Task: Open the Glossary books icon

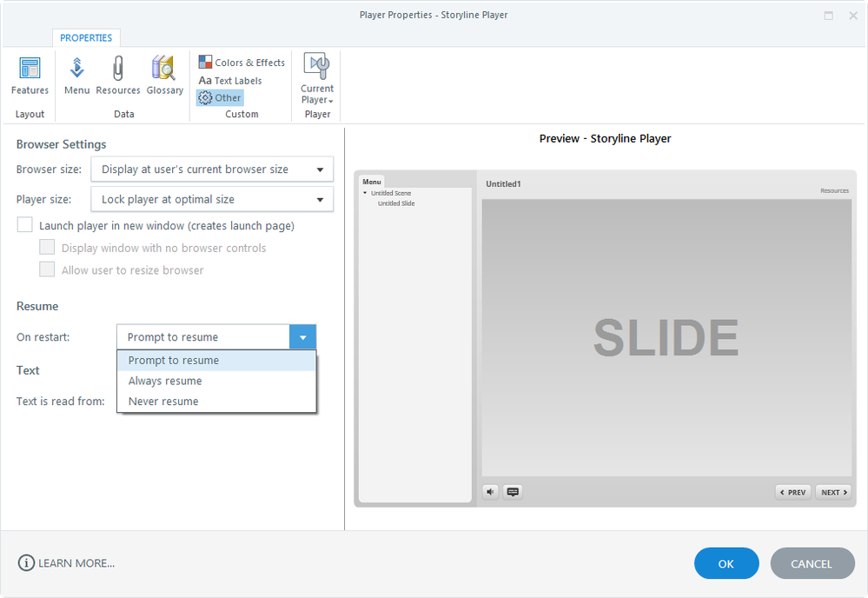Action: [164, 76]
